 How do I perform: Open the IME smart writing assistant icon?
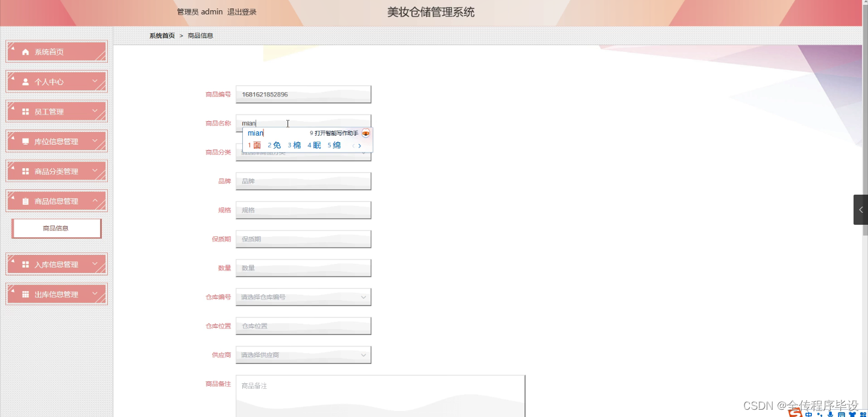[x=365, y=133]
